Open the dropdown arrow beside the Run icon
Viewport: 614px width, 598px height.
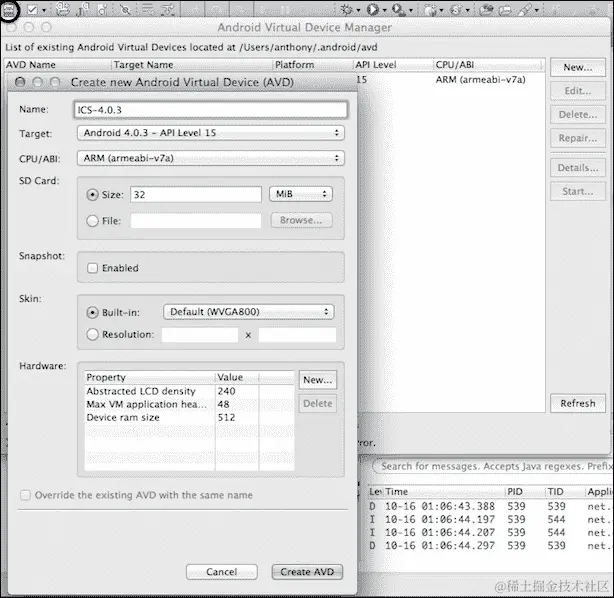click(385, 11)
